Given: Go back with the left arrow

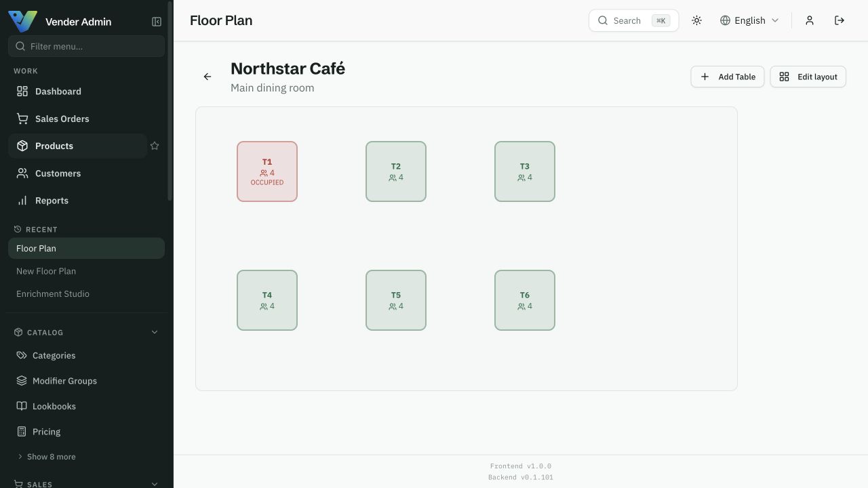Looking at the screenshot, I should tap(208, 77).
